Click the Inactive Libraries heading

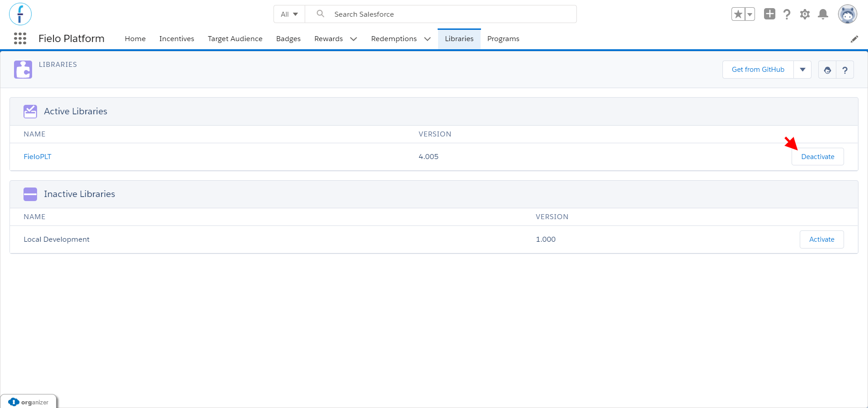point(80,194)
